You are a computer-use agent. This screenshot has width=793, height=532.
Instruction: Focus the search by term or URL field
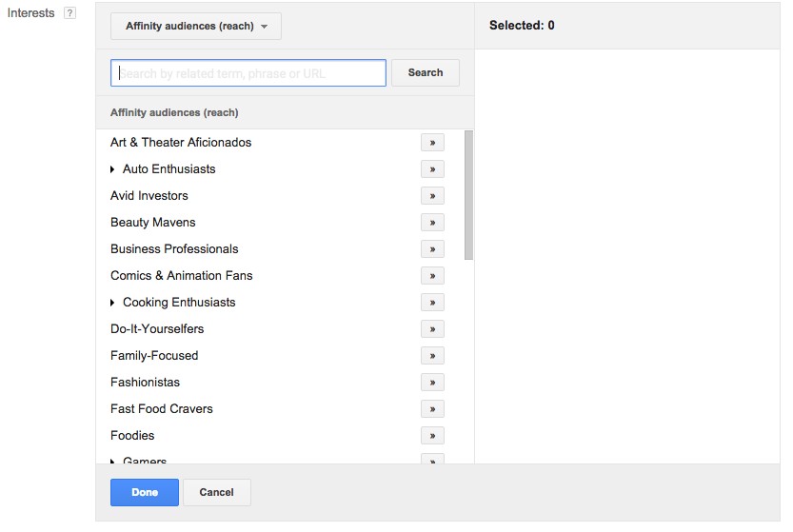coord(248,73)
